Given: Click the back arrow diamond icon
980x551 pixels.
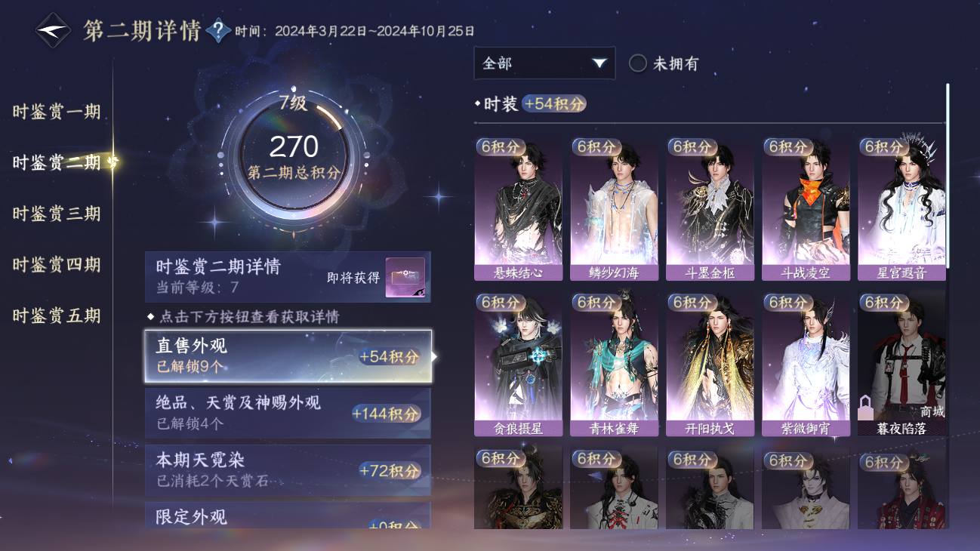Looking at the screenshot, I should [53, 30].
